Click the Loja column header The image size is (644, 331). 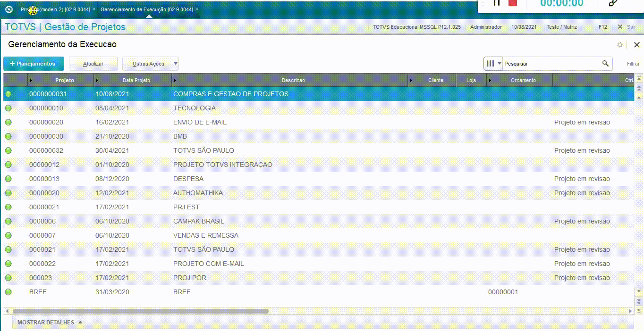tap(471, 80)
